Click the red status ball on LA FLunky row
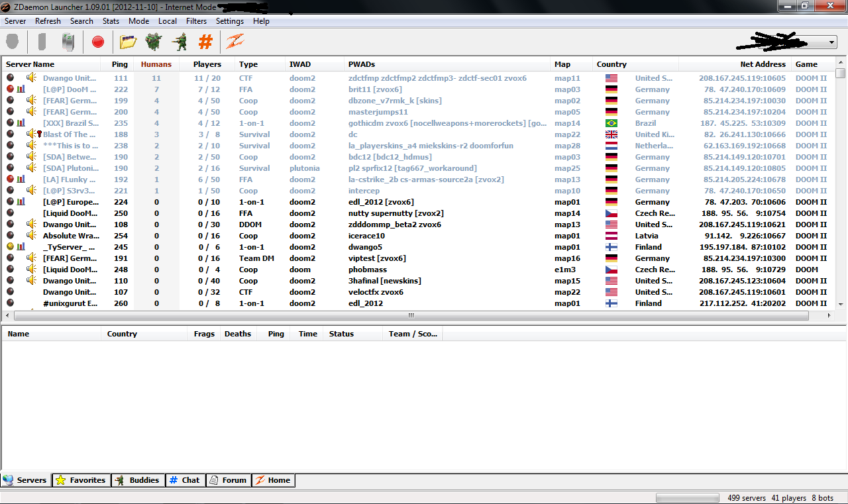Viewport: 848px width, 504px height. coord(10,179)
